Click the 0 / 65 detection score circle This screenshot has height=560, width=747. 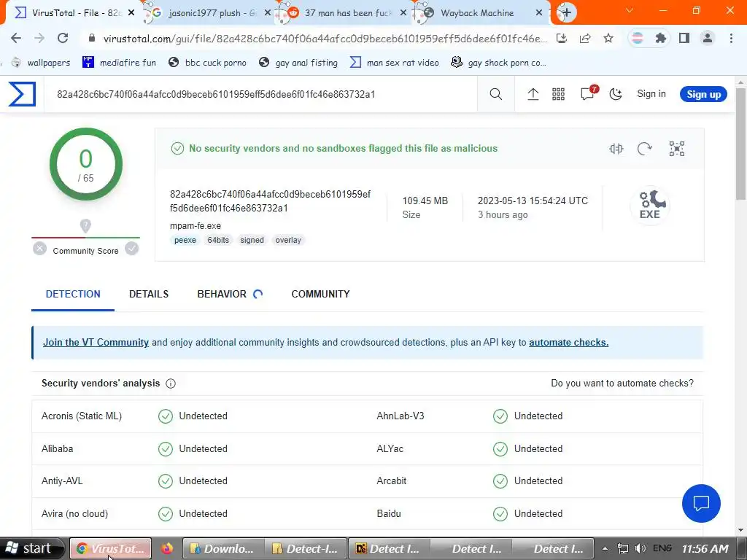[86, 164]
